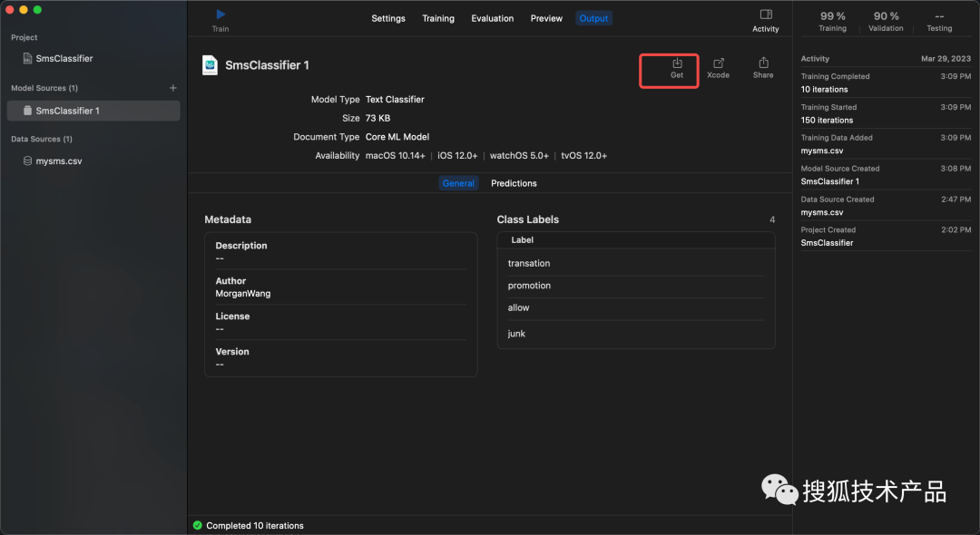Viewport: 980px width, 535px height.
Task: Switch to the Evaluation tab
Action: [x=493, y=19]
